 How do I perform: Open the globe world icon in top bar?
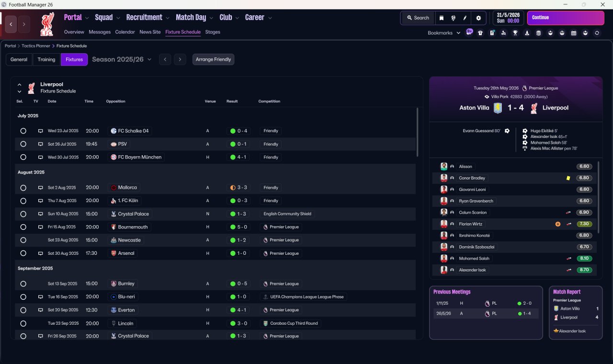(x=453, y=18)
